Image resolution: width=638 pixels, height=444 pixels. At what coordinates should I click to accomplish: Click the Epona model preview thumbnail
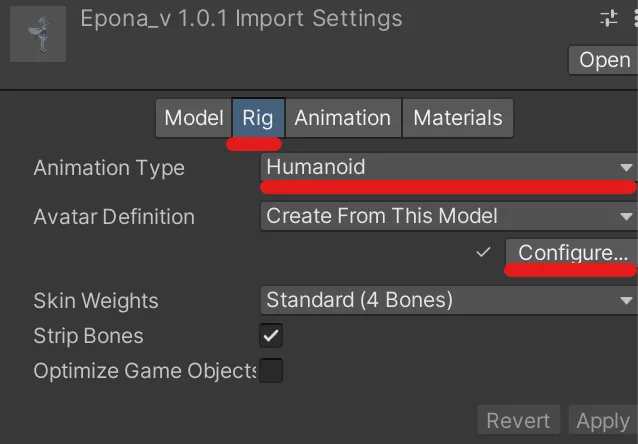click(x=38, y=34)
